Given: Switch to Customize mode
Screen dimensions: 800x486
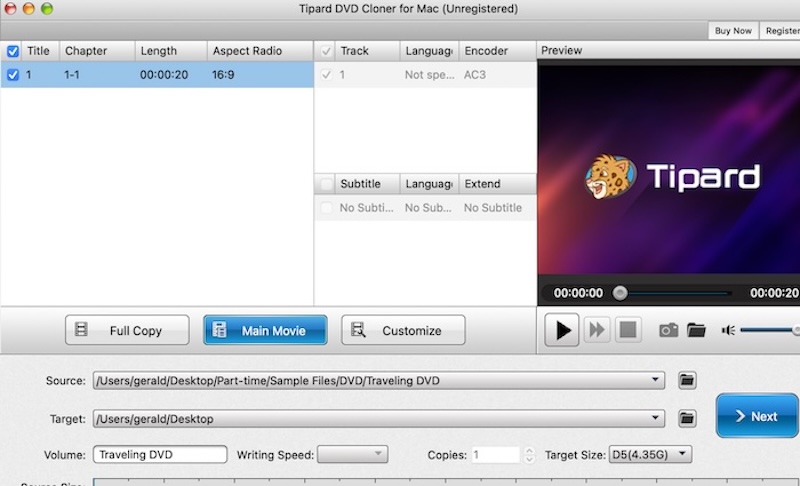Looking at the screenshot, I should tap(403, 330).
